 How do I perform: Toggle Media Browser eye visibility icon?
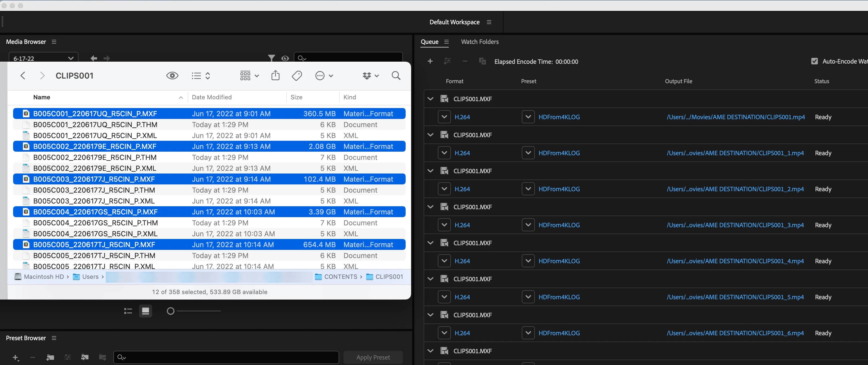pos(285,58)
